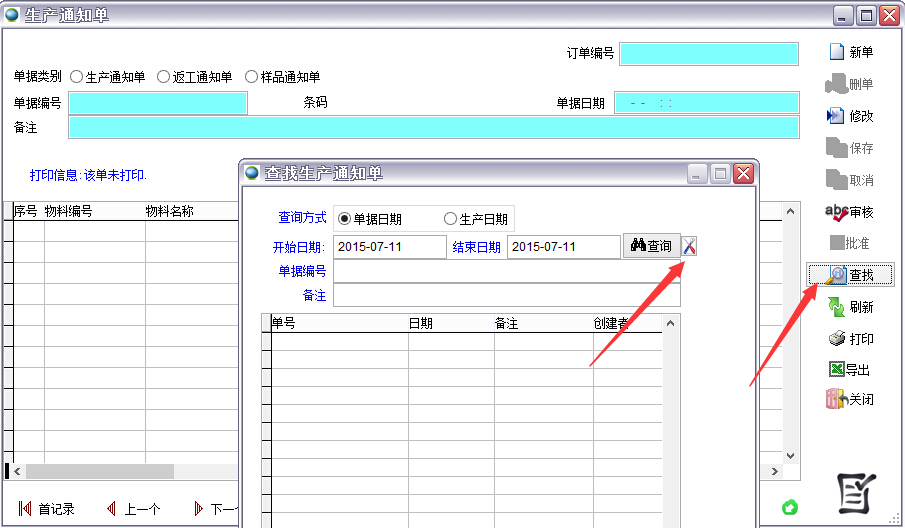Image resolution: width=905 pixels, height=528 pixels.
Task: Click the 开始日期 date field
Action: (390, 247)
